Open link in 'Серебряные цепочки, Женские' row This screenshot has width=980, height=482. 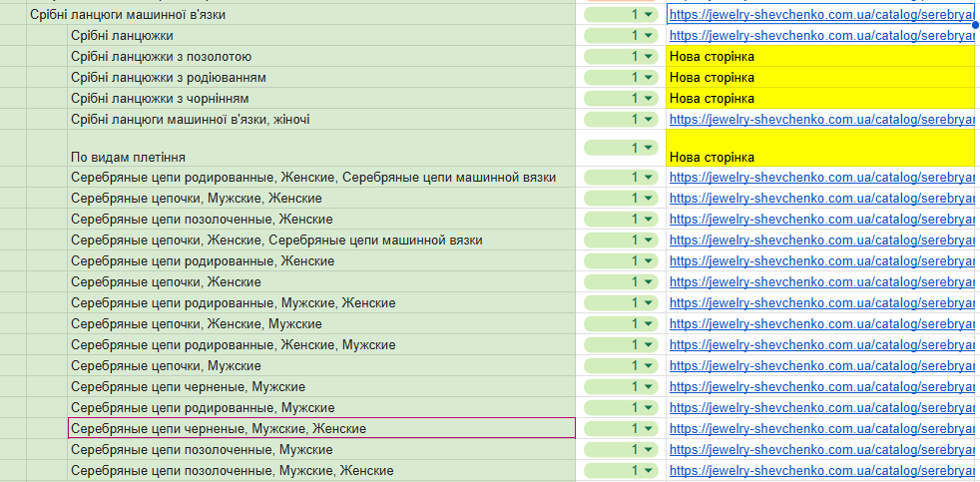pos(822,282)
